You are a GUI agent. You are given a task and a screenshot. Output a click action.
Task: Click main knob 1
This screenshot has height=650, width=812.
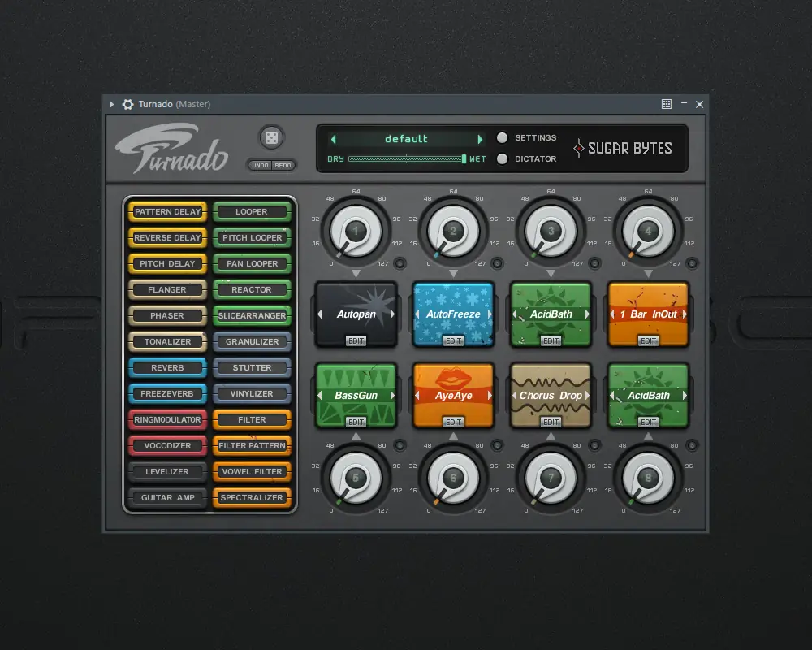pyautogui.click(x=356, y=232)
